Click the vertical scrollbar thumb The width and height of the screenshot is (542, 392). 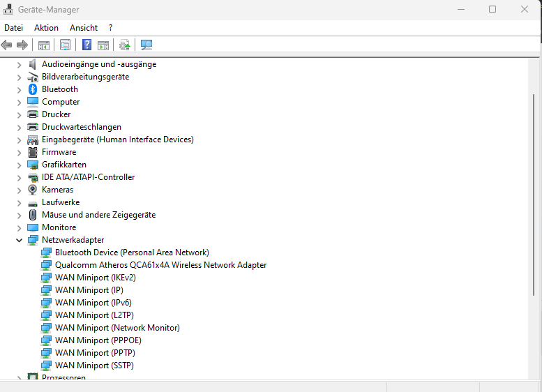(534, 195)
